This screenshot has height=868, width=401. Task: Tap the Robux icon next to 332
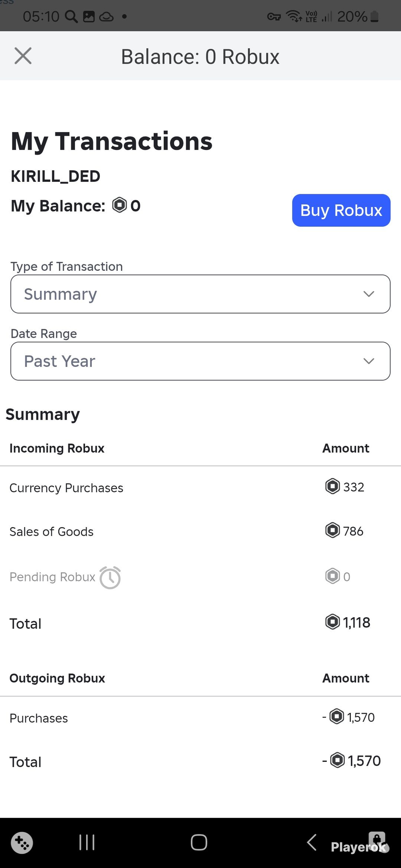[332, 487]
